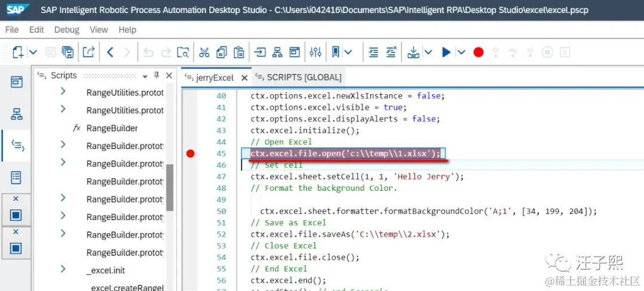Screen dimensions: 644x291
Task: Click the Find in files folder-search icon
Action: pyautogui.click(x=183, y=52)
